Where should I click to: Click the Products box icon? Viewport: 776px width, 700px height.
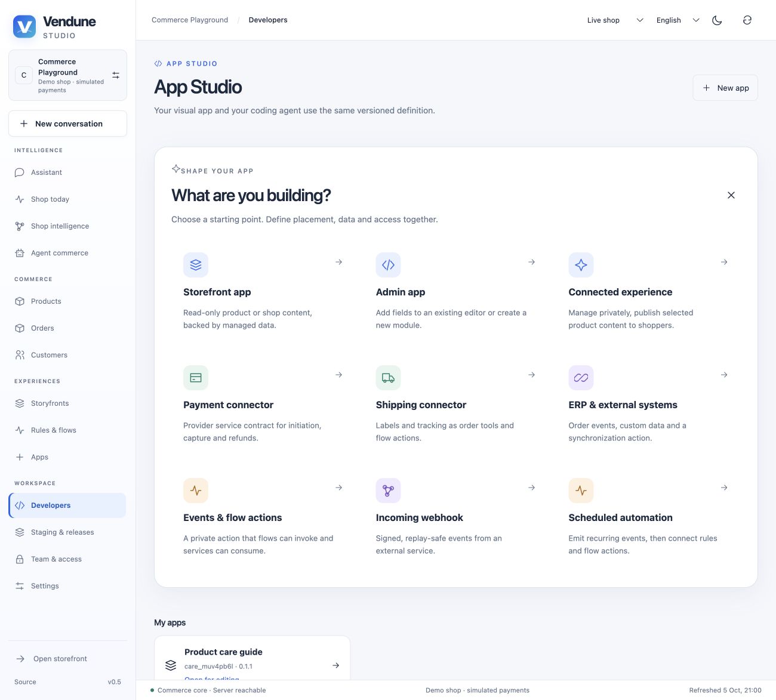20,301
